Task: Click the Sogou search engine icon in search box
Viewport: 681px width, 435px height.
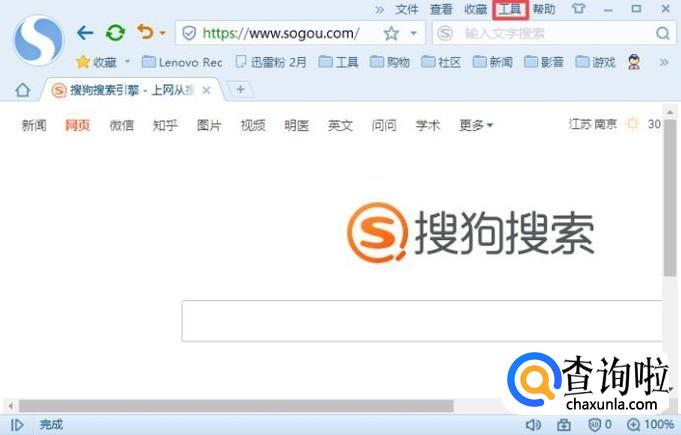Action: tap(445, 33)
